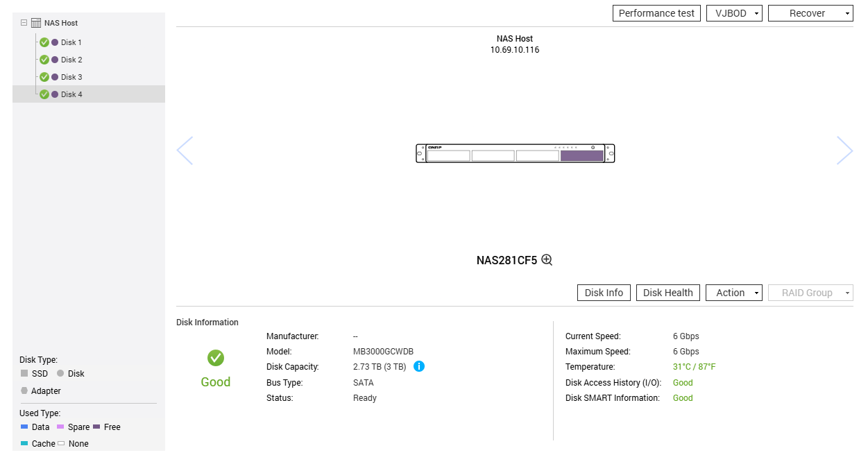
Task: Open the Action dropdown
Action: pyautogui.click(x=733, y=292)
